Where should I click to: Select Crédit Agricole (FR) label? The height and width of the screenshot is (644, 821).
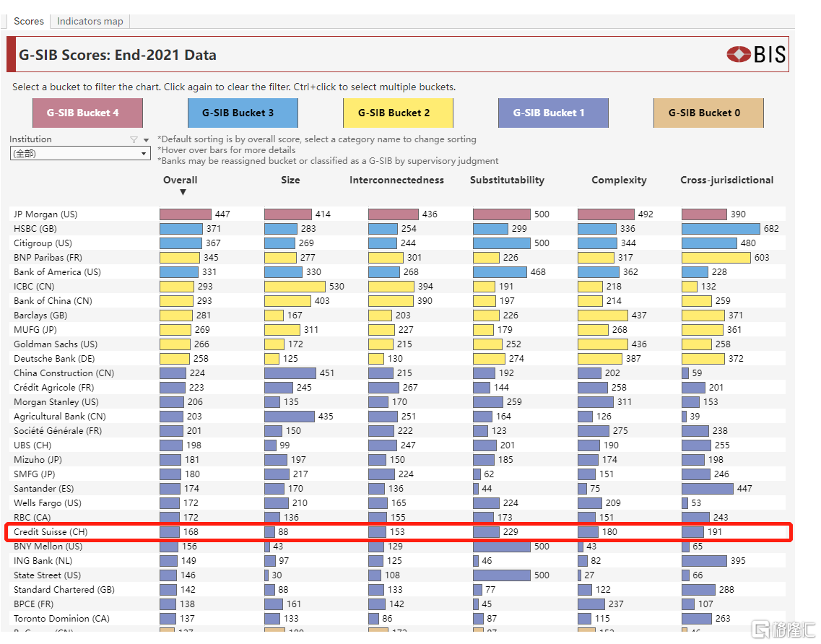(54, 388)
